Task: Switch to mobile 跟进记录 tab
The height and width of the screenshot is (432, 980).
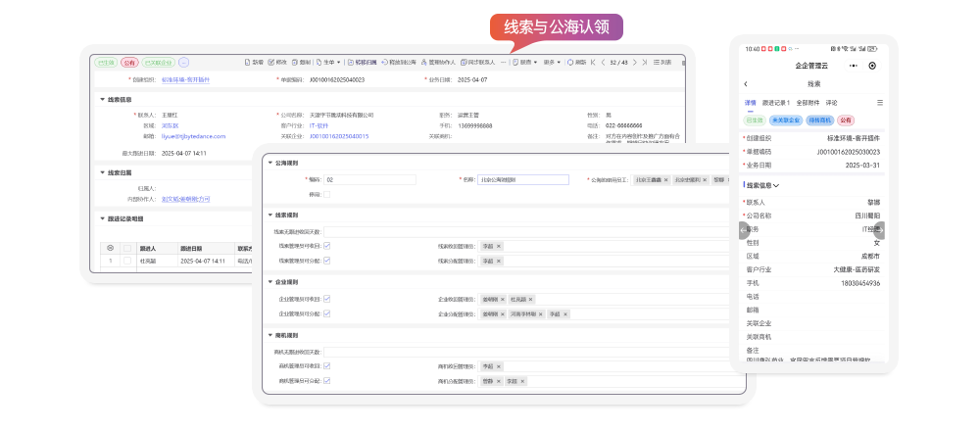Action: point(776,102)
